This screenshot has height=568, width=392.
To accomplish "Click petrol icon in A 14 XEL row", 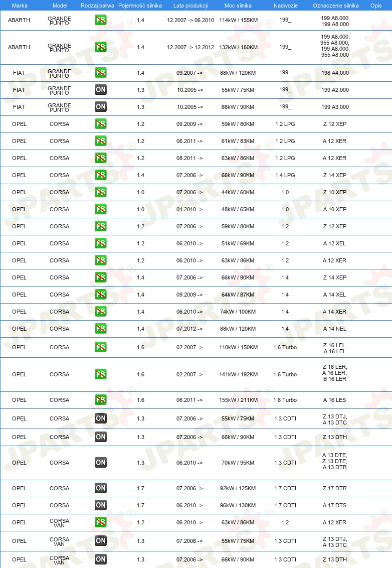I will pyautogui.click(x=101, y=294).
